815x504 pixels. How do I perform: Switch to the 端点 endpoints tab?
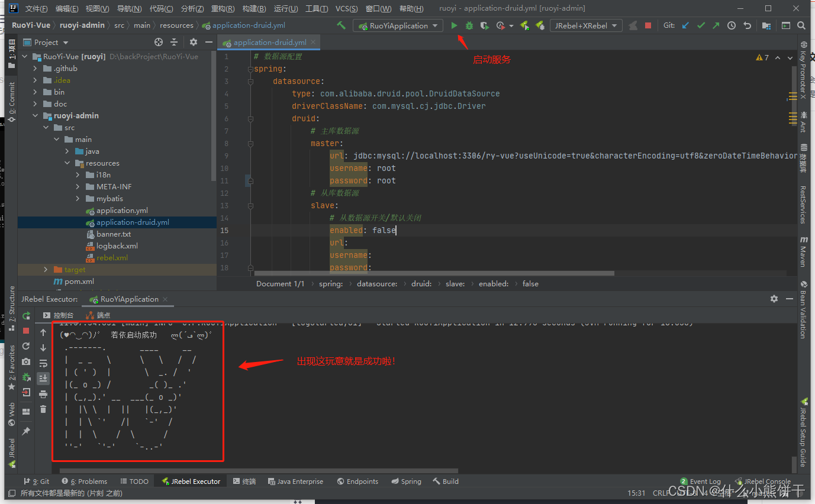(x=98, y=315)
